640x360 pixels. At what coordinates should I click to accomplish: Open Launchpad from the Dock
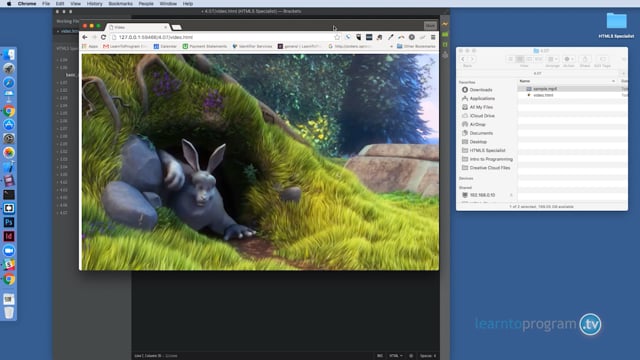click(x=9, y=69)
